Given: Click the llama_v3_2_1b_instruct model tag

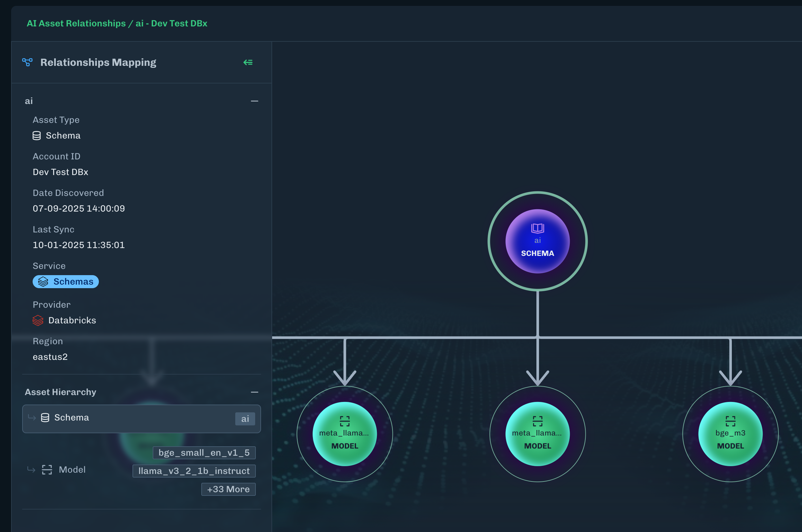Looking at the screenshot, I should coord(194,471).
